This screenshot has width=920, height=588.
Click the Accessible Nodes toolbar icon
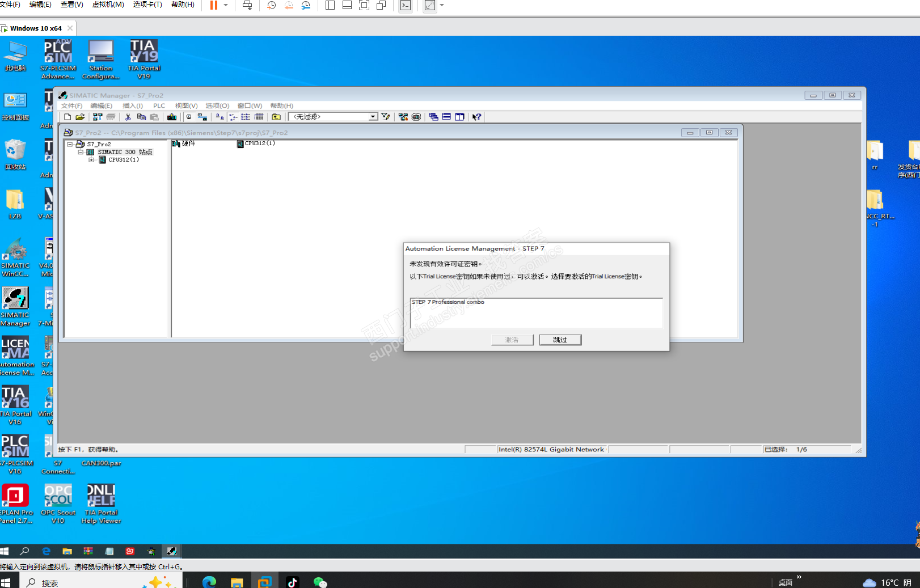point(98,117)
